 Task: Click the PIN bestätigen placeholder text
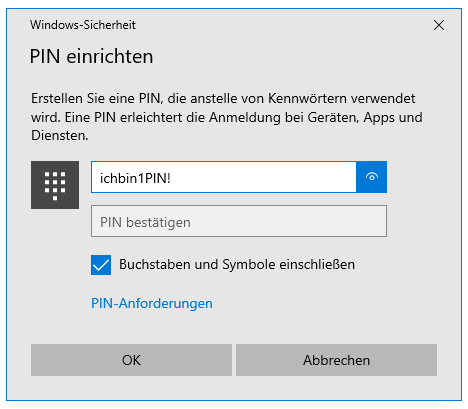145,222
